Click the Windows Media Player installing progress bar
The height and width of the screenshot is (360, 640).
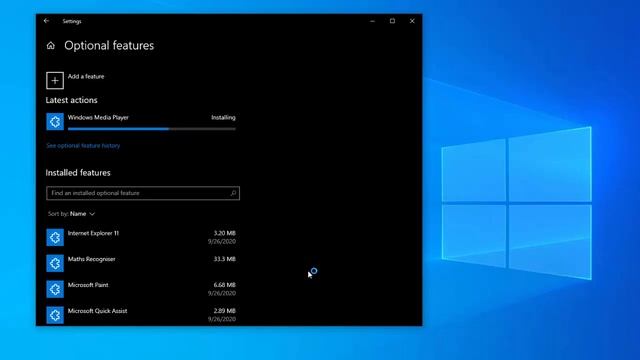pos(152,129)
